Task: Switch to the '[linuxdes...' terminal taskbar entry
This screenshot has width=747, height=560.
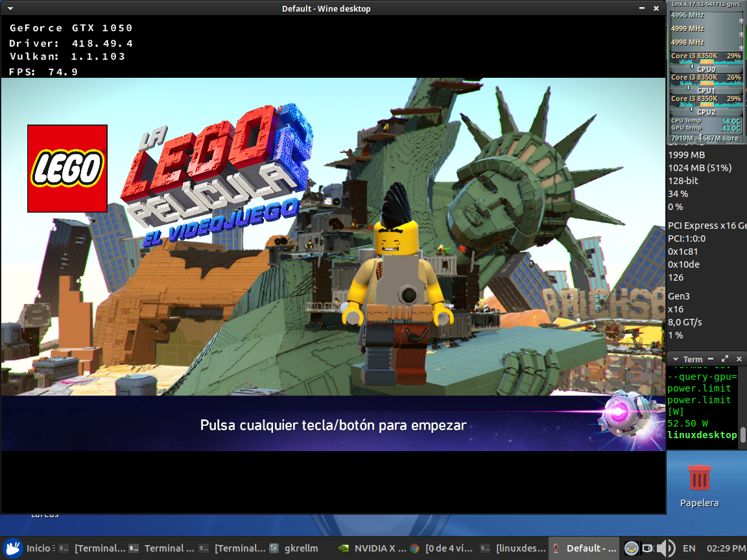Action: pyautogui.click(x=513, y=548)
